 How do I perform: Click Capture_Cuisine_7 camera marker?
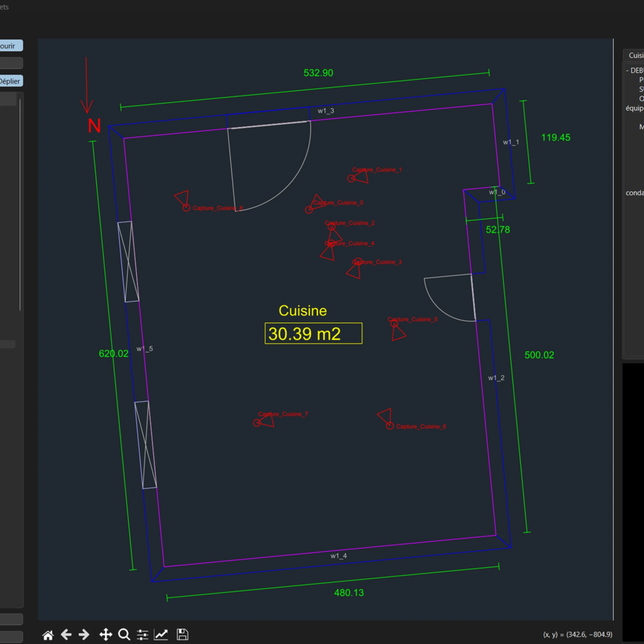257,423
